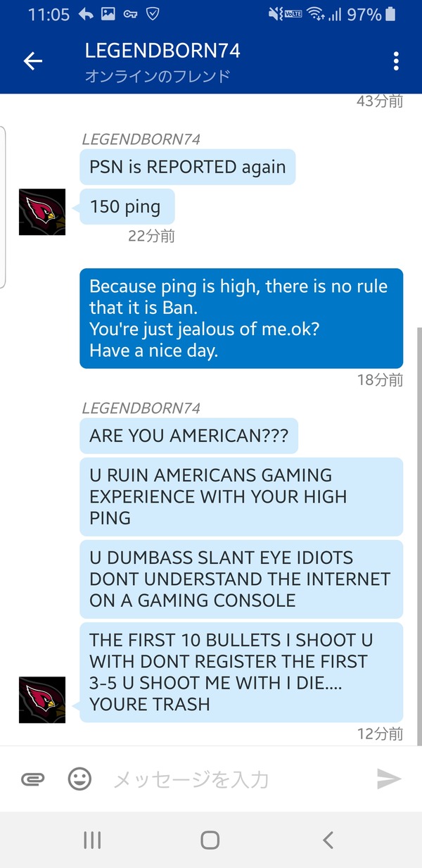Tap the Android back navigation button
Image resolution: width=422 pixels, height=868 pixels.
point(328,840)
